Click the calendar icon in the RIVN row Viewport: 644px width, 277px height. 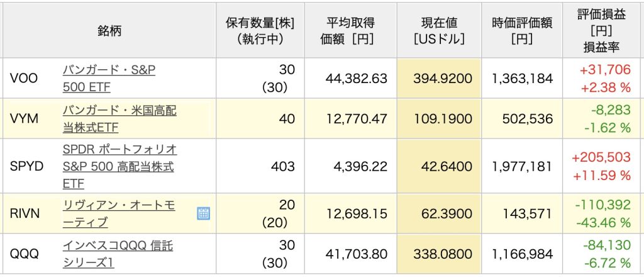(203, 213)
